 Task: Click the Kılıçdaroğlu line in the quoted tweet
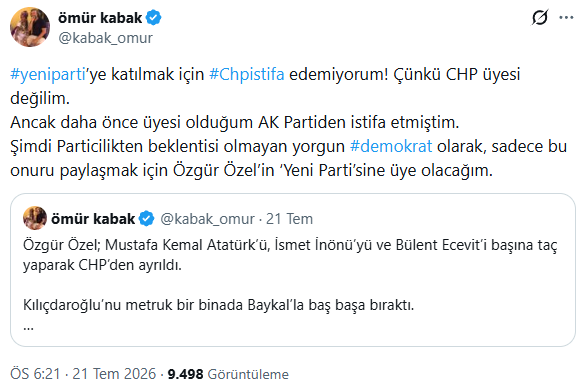click(x=218, y=305)
